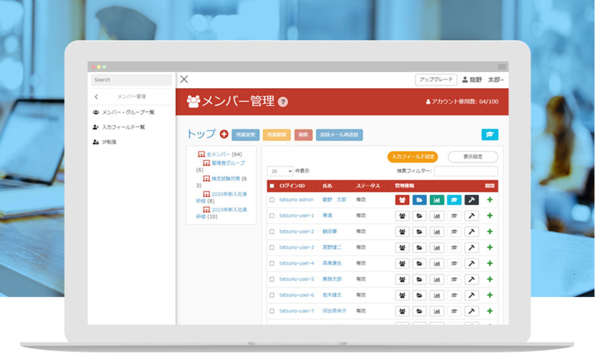Viewport: 595px width, 364px height.
Task: Click the green chart icon for tatsuno-admin
Action: (436, 200)
